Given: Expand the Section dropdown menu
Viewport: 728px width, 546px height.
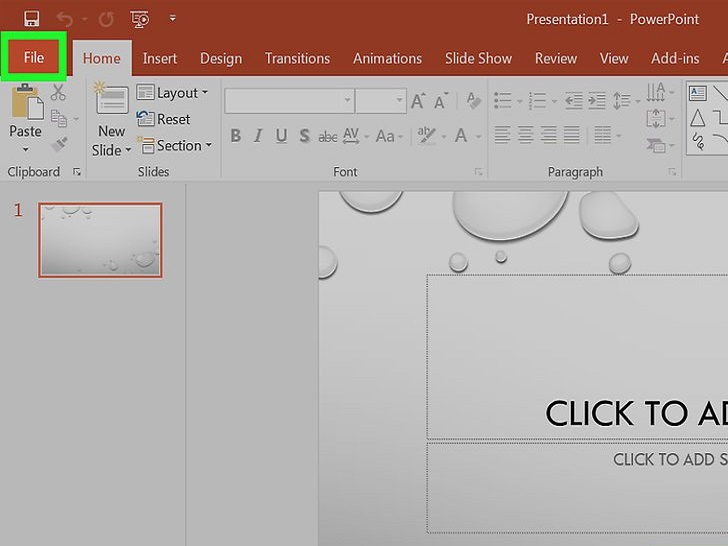Looking at the screenshot, I should tap(176, 145).
